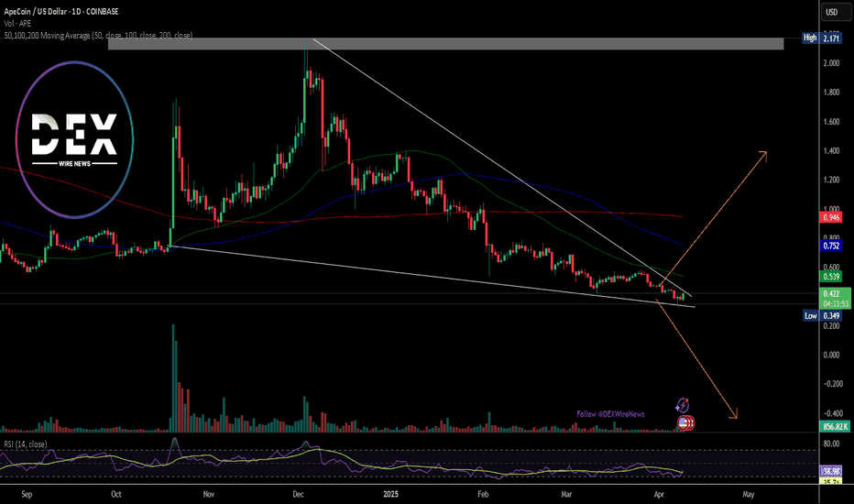Click the Mar label on time axis
Viewport: 854px width, 504px height.
566,494
